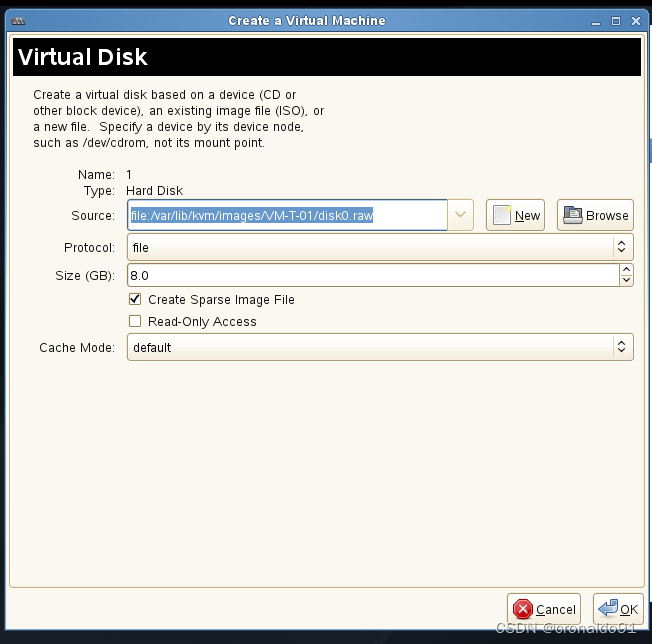This screenshot has height=644, width=652.
Task: Click the Size (GB) value field
Action: pyautogui.click(x=373, y=275)
